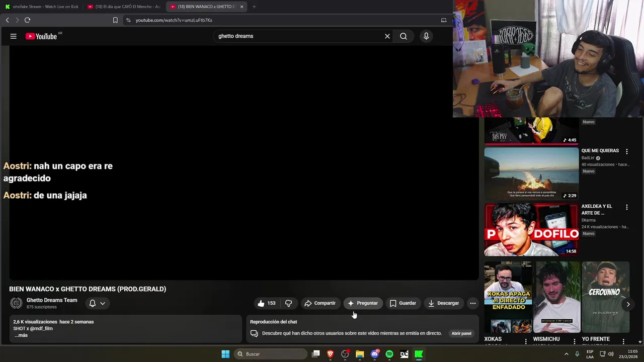Open options for the XOKAS short
Screen dimensions: 644x362
526,341
